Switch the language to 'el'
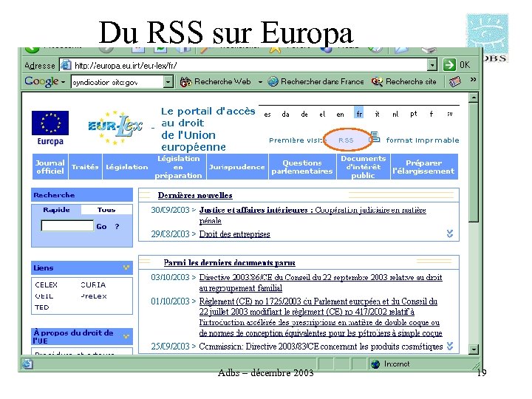The image size is (532, 399). point(322,115)
